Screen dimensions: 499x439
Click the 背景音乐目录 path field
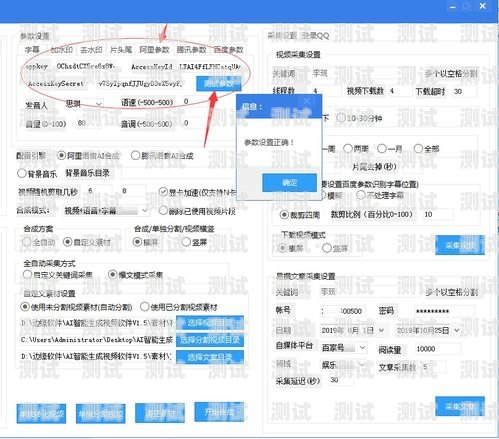point(177,173)
